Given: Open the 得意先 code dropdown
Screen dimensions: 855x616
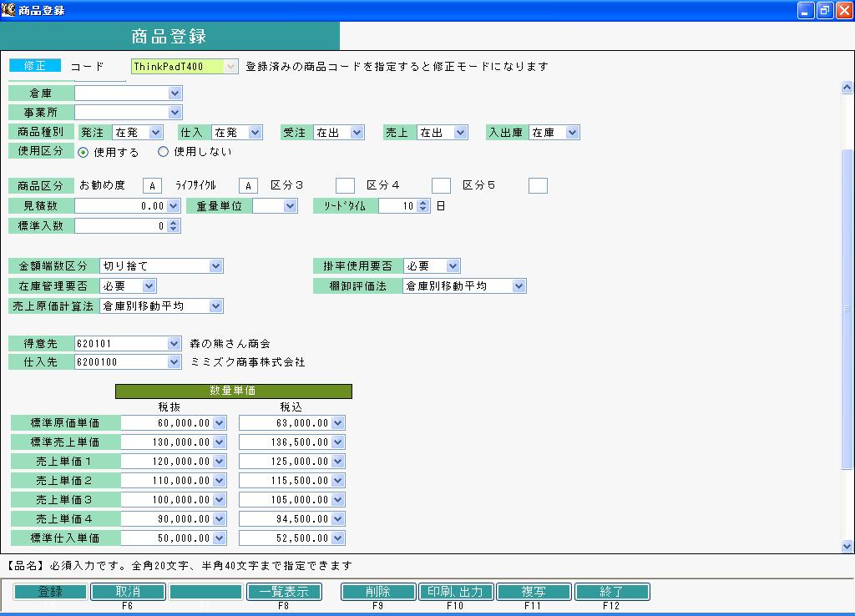Looking at the screenshot, I should coord(174,343).
